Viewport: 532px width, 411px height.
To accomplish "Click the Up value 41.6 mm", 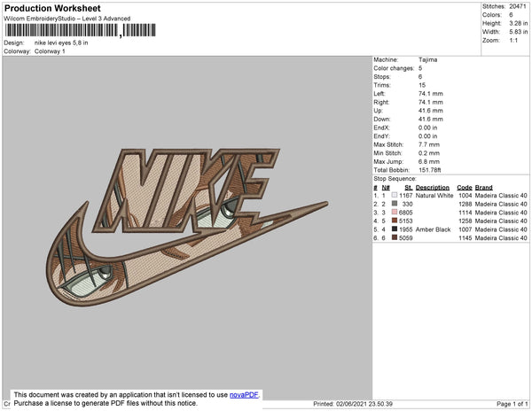I will click(x=431, y=111).
